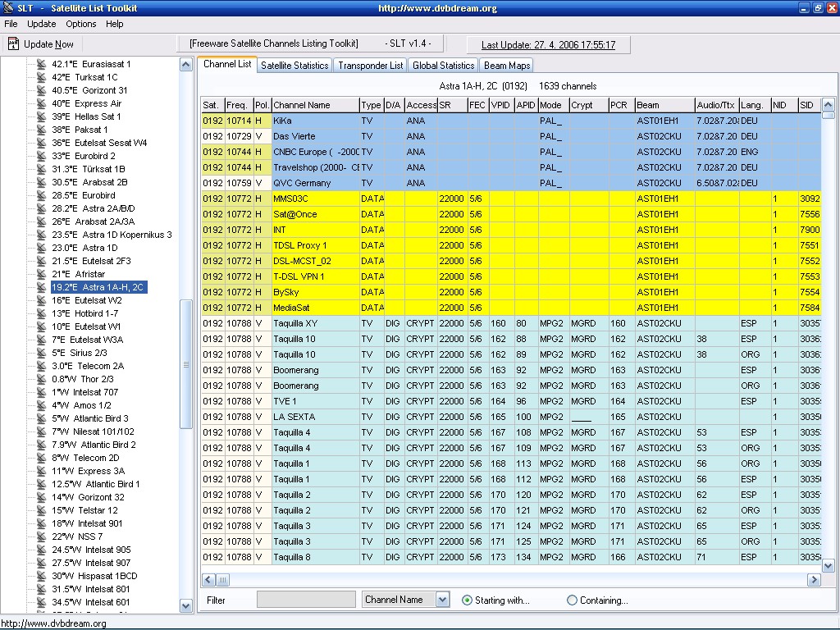840x630 pixels.
Task: Click satellite icon beside 26°E Arabsat 2A/3A
Action: (41, 221)
